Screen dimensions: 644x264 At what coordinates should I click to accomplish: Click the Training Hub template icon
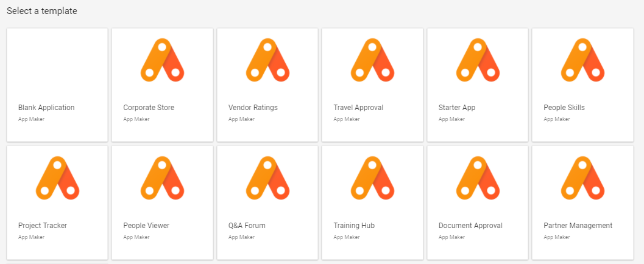click(x=372, y=178)
